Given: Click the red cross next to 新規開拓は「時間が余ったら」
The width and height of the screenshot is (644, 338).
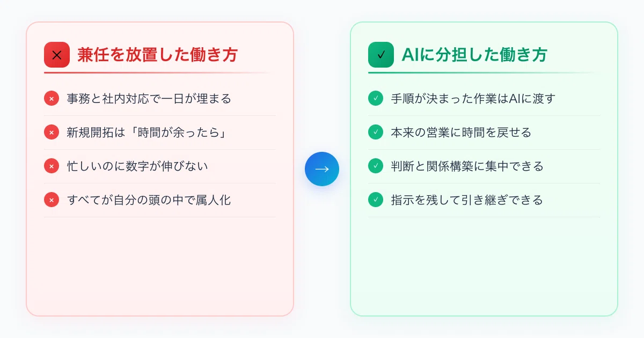Looking at the screenshot, I should 52,133.
